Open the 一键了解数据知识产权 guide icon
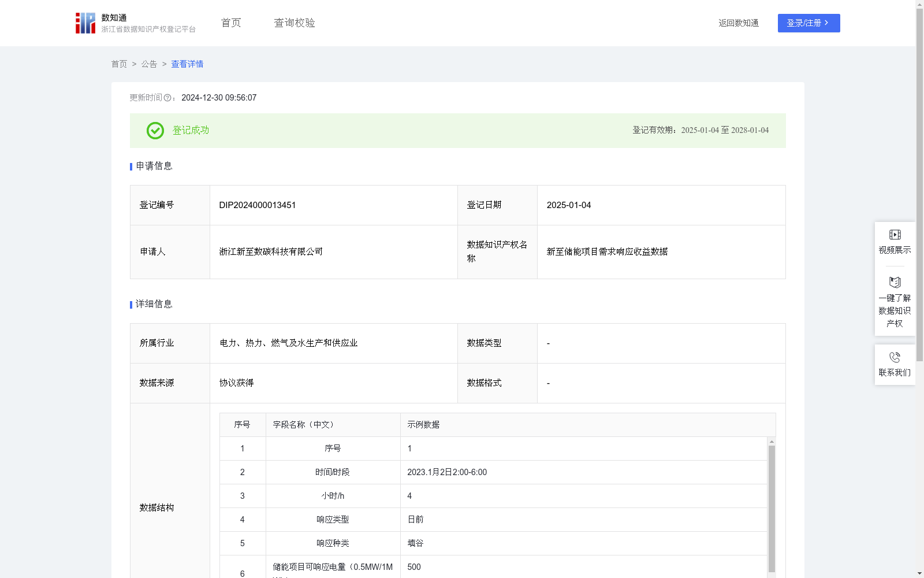 tap(895, 282)
